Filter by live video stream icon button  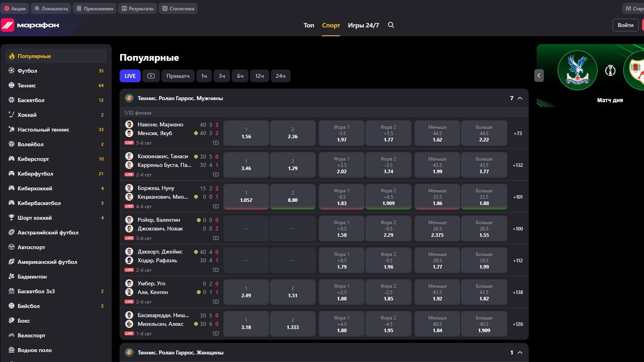click(x=151, y=76)
